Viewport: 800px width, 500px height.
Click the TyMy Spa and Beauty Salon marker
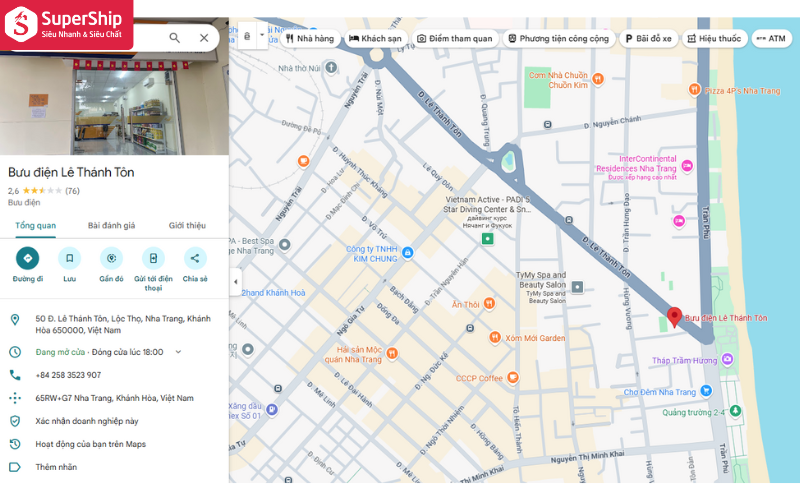577,287
